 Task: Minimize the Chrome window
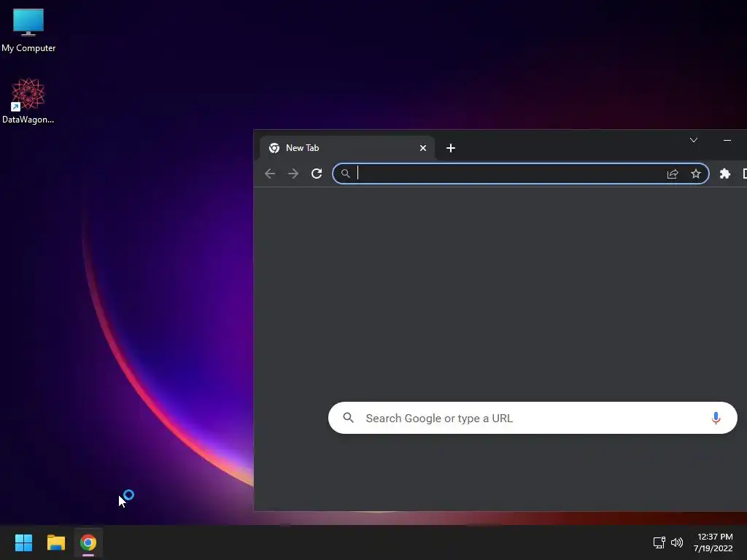pos(727,140)
